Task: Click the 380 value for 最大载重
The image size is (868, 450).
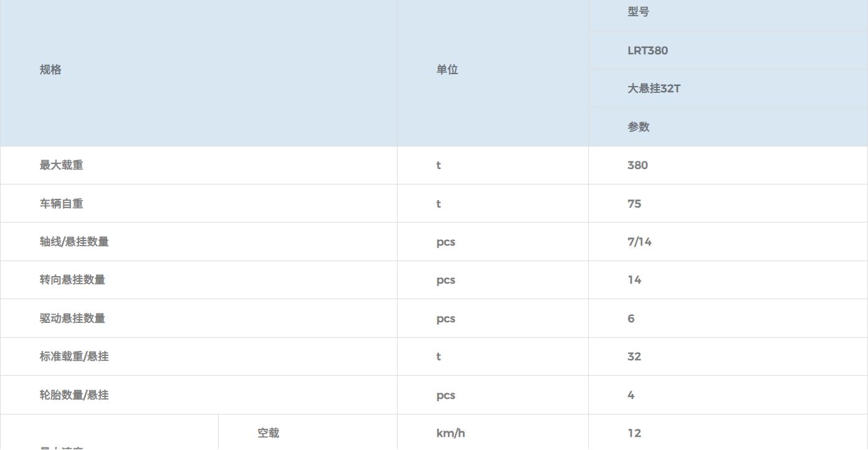Action: click(x=637, y=165)
